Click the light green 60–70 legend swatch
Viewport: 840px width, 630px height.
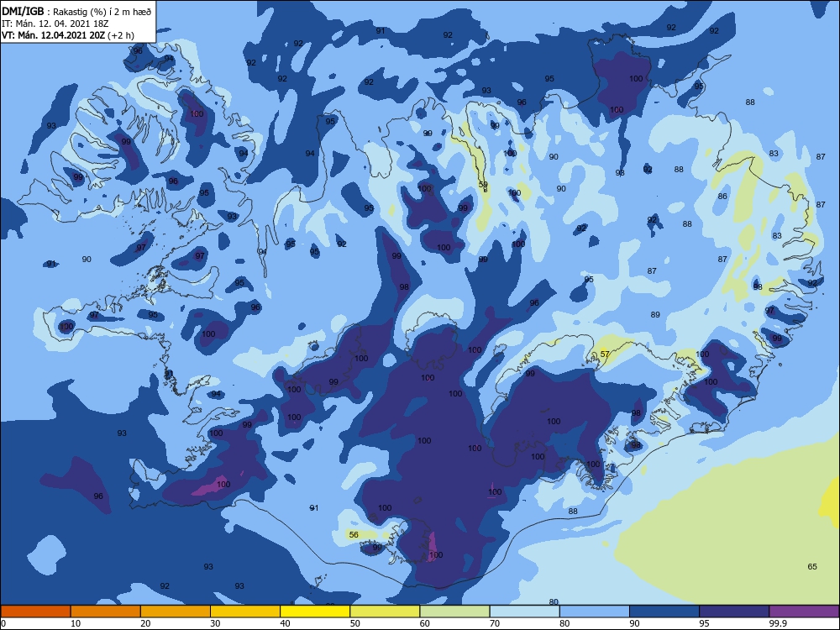coord(454,612)
